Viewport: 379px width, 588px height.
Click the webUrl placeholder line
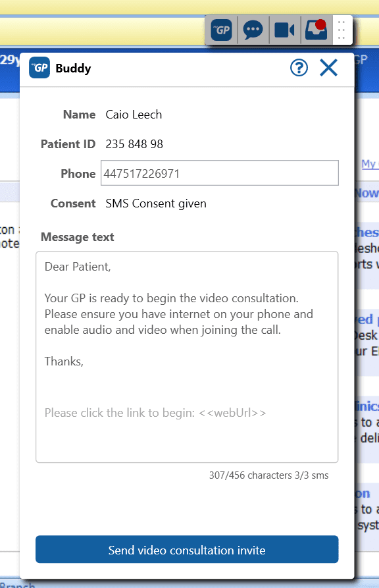155,413
